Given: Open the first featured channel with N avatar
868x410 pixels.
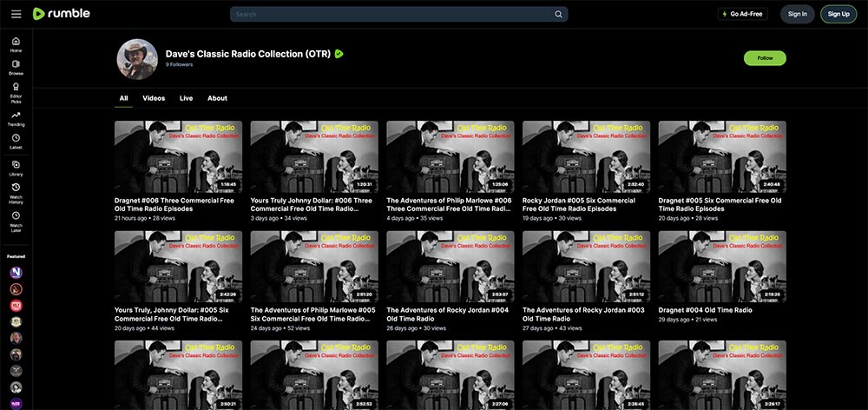Looking at the screenshot, I should (x=16, y=273).
